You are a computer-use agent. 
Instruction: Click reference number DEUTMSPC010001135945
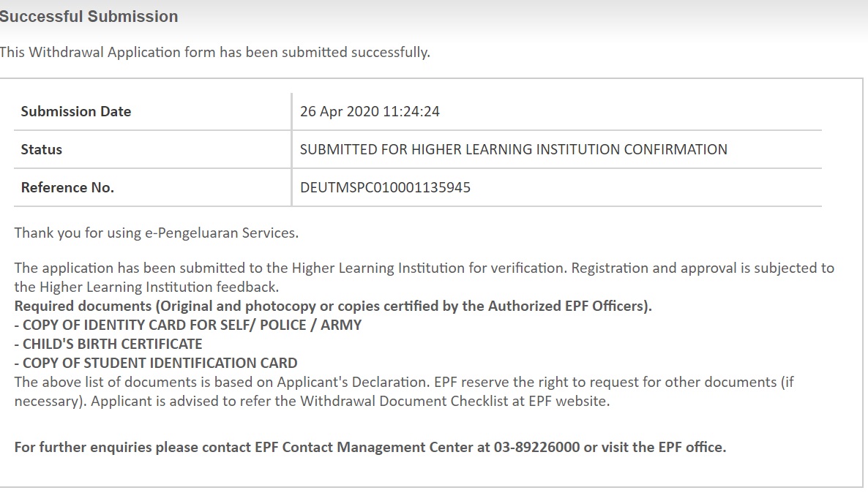point(385,188)
